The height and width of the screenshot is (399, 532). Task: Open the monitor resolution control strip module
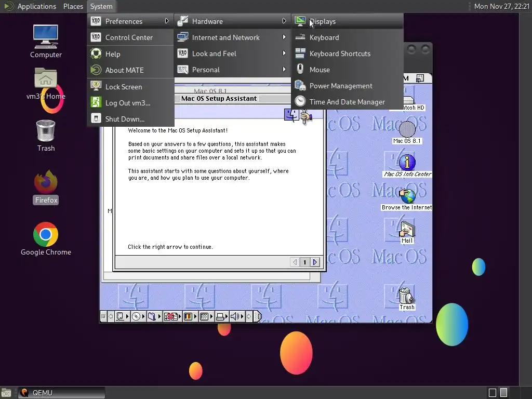(206, 316)
